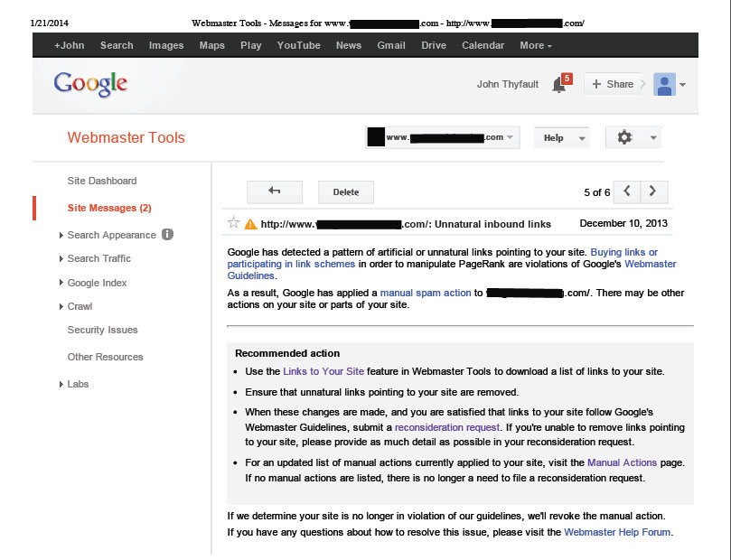Image resolution: width=731 pixels, height=560 pixels.
Task: Open Images in the top bar
Action: point(166,46)
